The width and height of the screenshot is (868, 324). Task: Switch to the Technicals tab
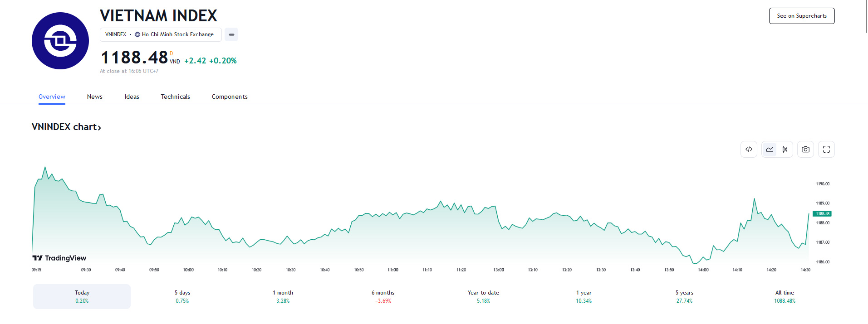pos(175,97)
